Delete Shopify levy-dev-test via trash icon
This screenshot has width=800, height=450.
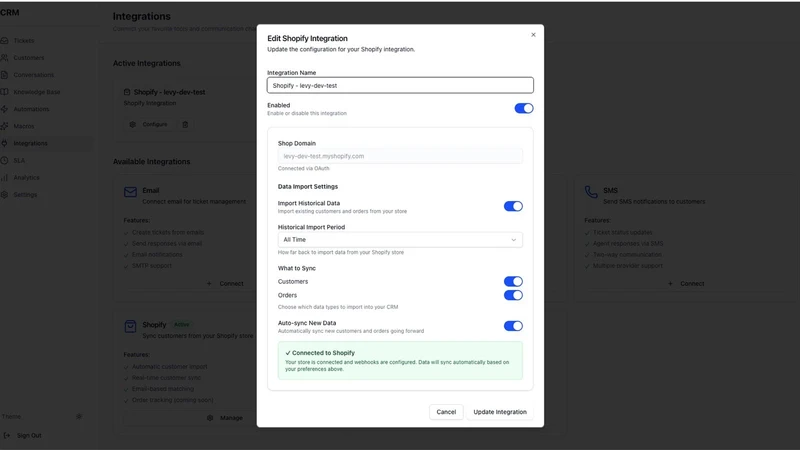(x=185, y=124)
